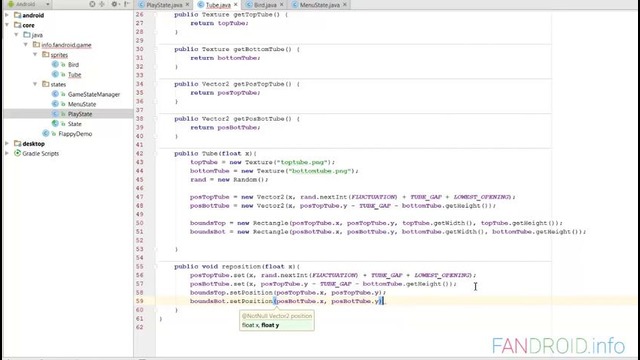Select MenuState in project tree

click(x=82, y=104)
